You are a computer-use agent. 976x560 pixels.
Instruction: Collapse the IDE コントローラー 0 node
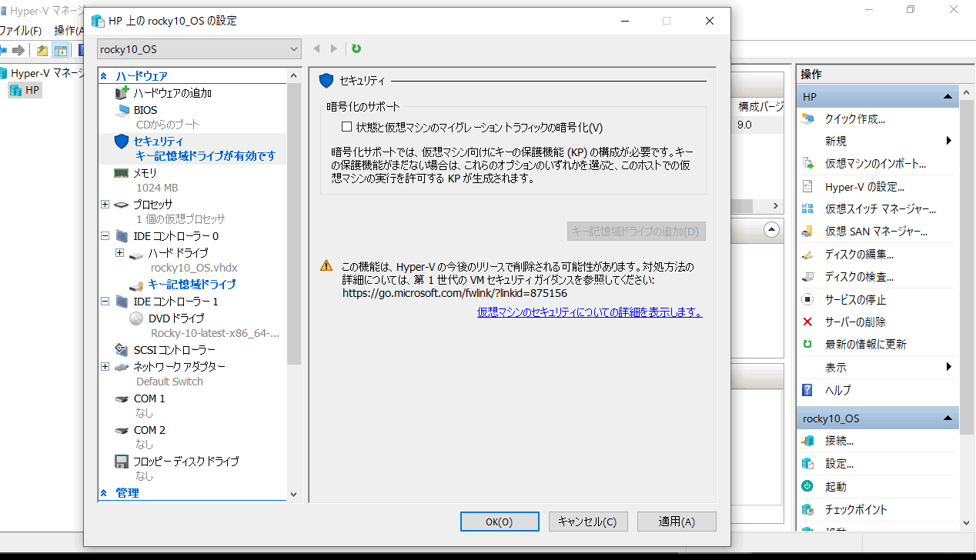click(x=105, y=236)
